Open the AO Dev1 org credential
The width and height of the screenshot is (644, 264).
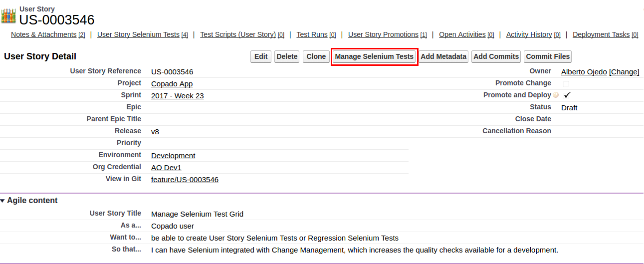(166, 168)
